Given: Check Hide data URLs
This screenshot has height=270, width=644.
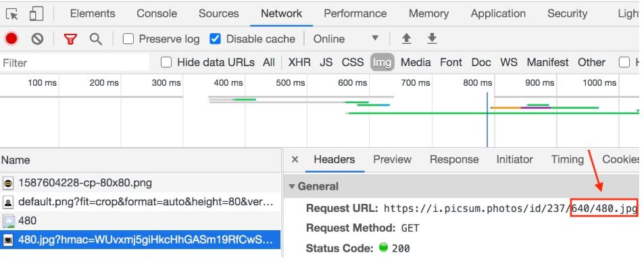Looking at the screenshot, I should [x=166, y=62].
